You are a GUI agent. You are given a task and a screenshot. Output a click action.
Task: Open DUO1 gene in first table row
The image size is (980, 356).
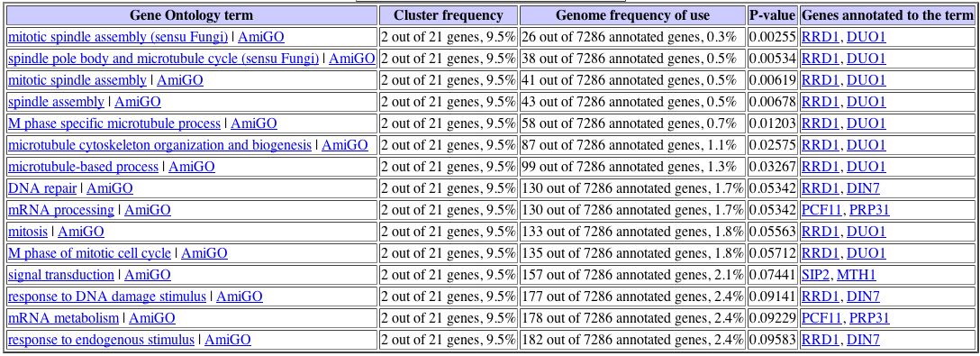point(867,37)
